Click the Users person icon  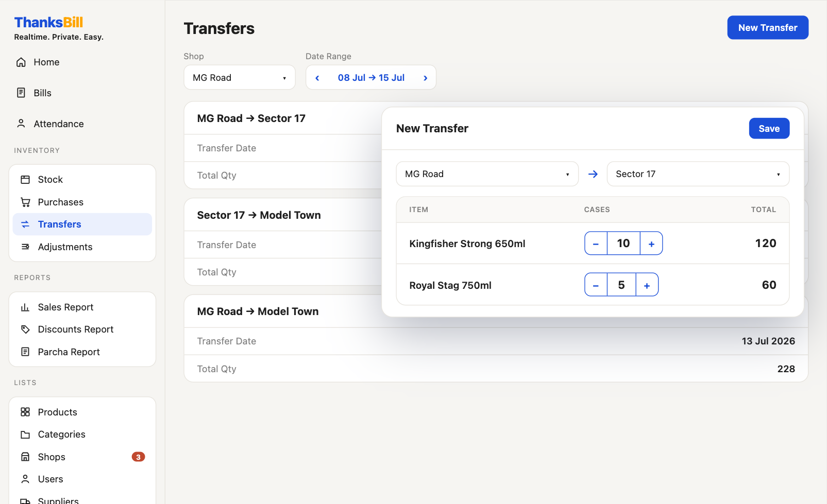[x=25, y=479]
